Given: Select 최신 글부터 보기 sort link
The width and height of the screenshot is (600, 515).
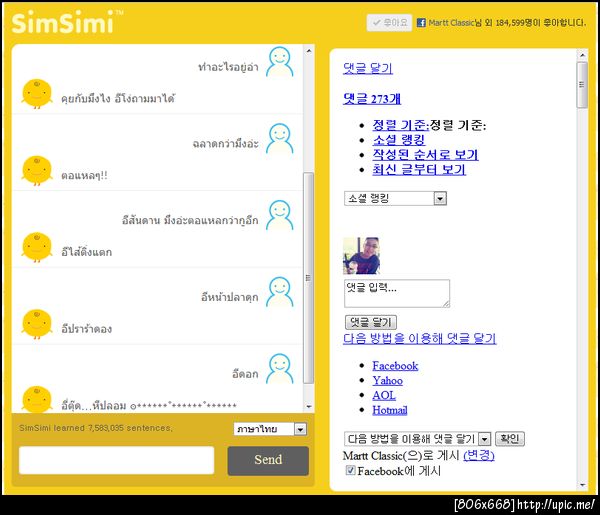Looking at the screenshot, I should [x=419, y=169].
